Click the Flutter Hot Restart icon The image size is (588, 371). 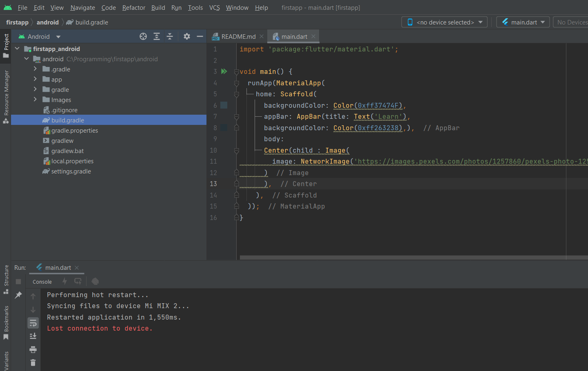(x=78, y=281)
